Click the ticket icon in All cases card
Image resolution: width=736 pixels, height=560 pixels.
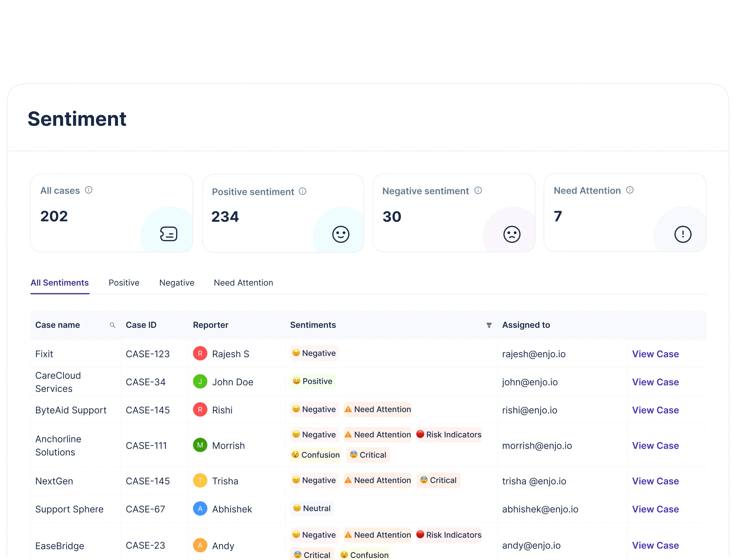pyautogui.click(x=169, y=234)
